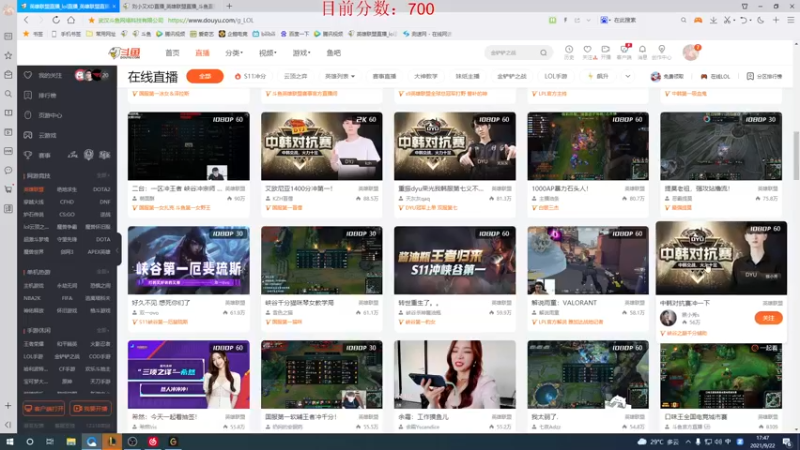Click magnifier icon in Douyu search box

(543, 53)
